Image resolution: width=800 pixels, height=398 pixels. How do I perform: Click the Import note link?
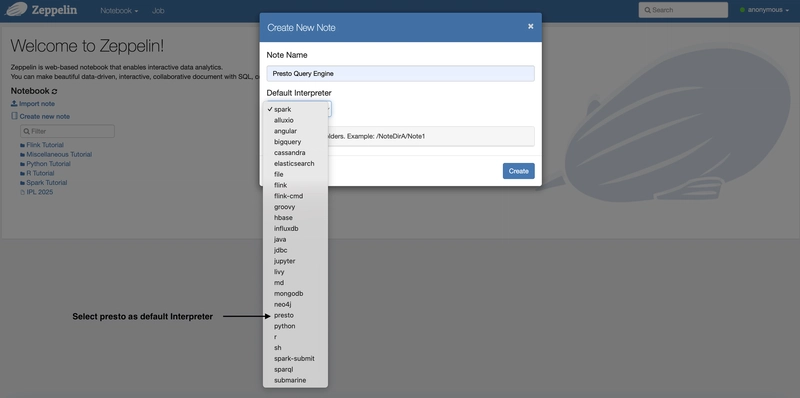37,104
